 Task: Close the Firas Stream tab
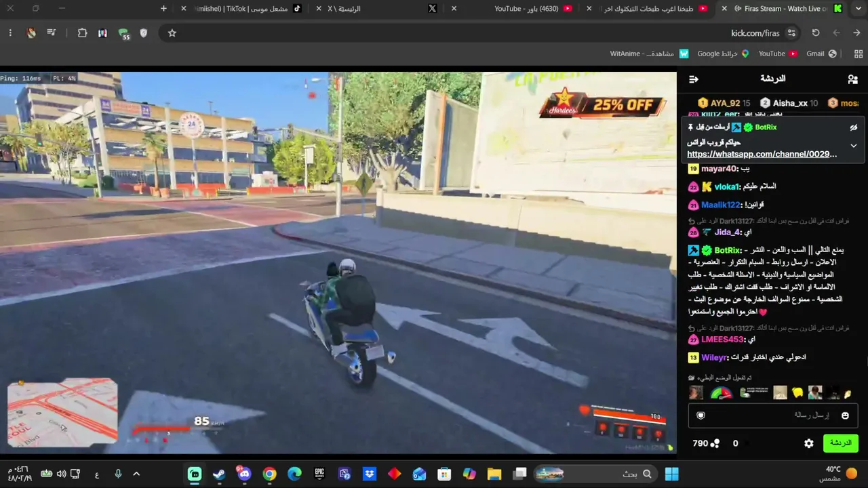click(725, 9)
